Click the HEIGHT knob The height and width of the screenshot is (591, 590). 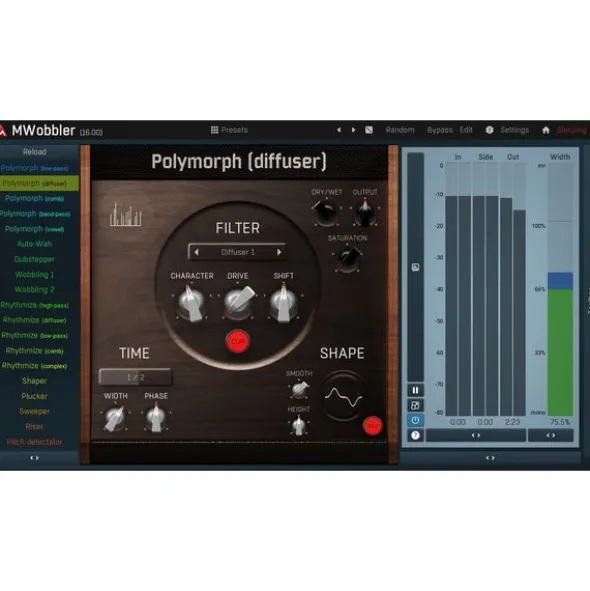299,425
